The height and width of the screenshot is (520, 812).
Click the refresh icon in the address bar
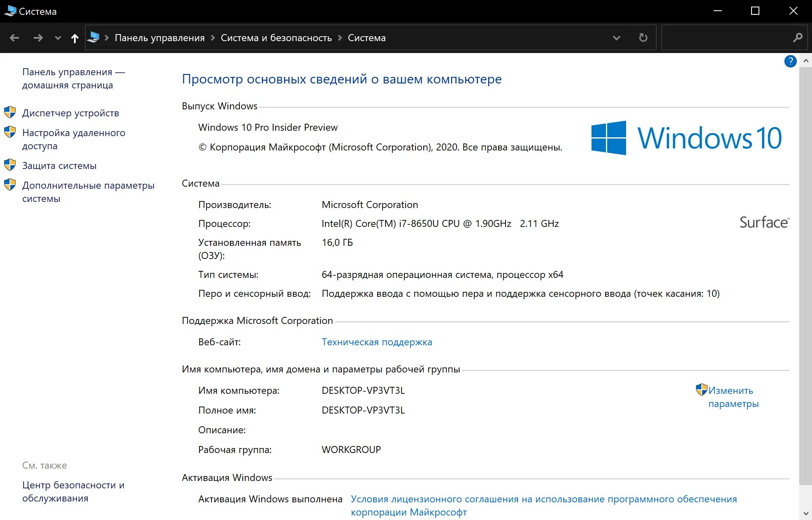[x=643, y=38]
